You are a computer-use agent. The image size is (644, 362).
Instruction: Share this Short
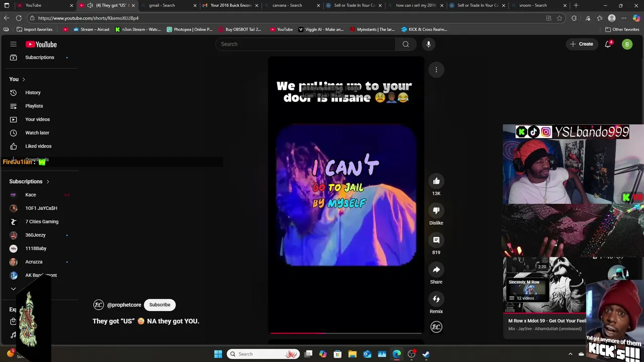pyautogui.click(x=436, y=270)
